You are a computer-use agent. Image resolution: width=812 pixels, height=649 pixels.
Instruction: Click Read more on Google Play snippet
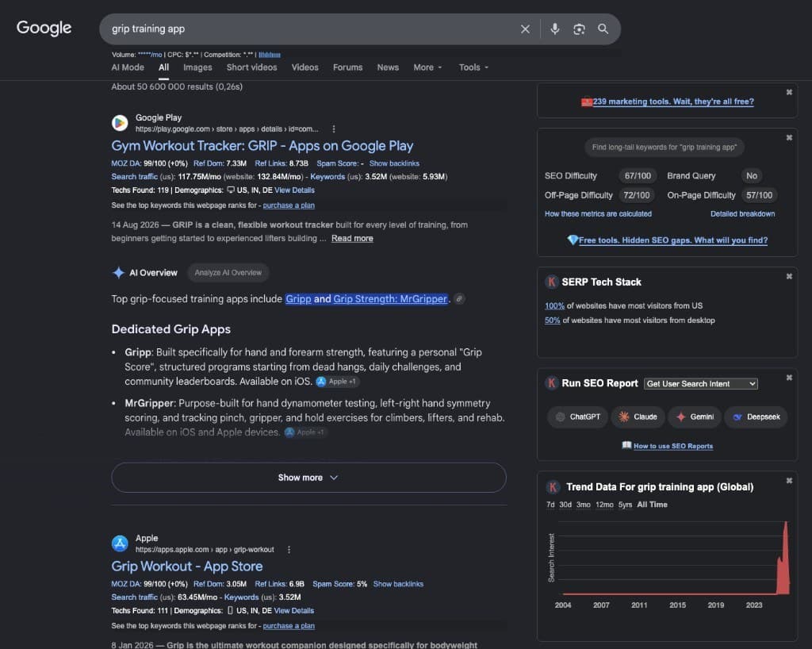(x=352, y=238)
